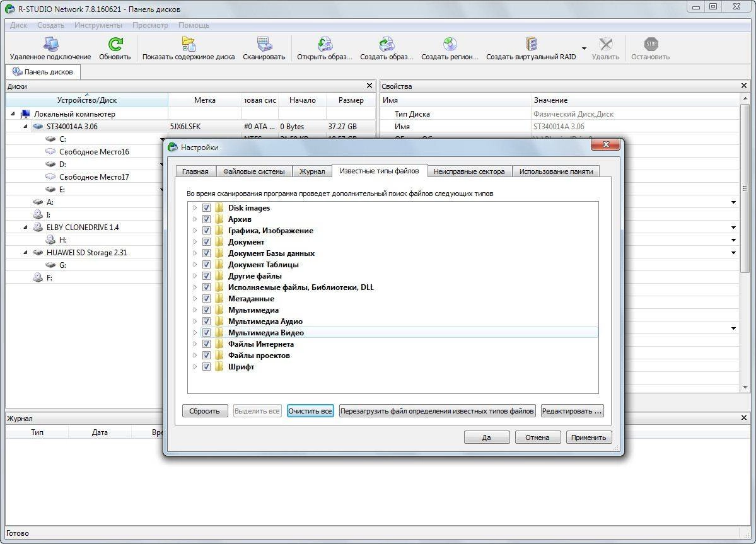This screenshot has width=756, height=544.
Task: Toggle the Документ Базы данных checkbox
Action: (206, 253)
